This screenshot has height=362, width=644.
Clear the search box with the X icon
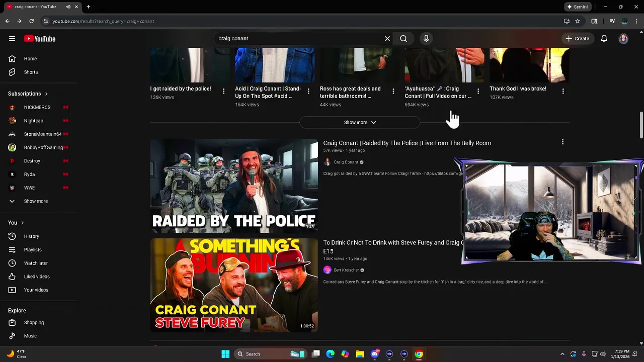pos(387,38)
